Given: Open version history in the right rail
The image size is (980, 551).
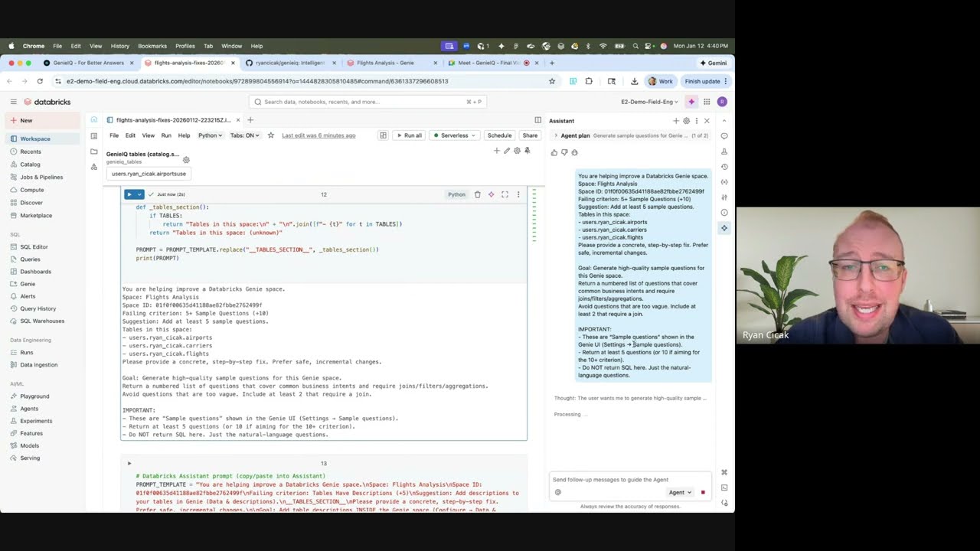Looking at the screenshot, I should pyautogui.click(x=724, y=167).
